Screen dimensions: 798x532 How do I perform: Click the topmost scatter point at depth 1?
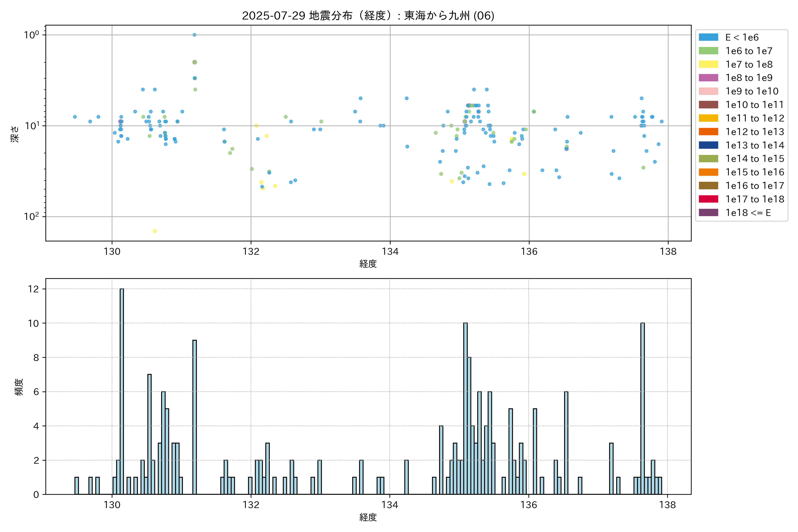coord(194,35)
